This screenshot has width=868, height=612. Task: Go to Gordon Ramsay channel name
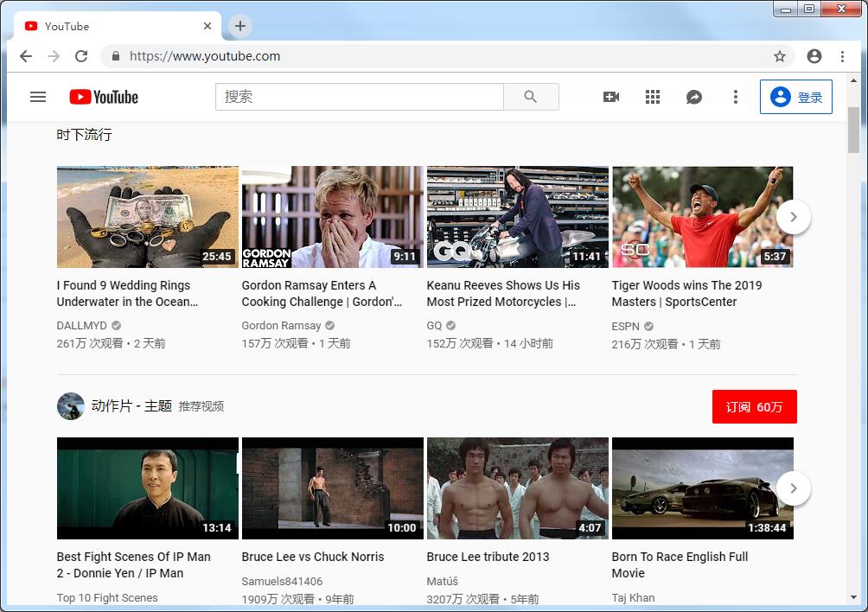tap(281, 325)
